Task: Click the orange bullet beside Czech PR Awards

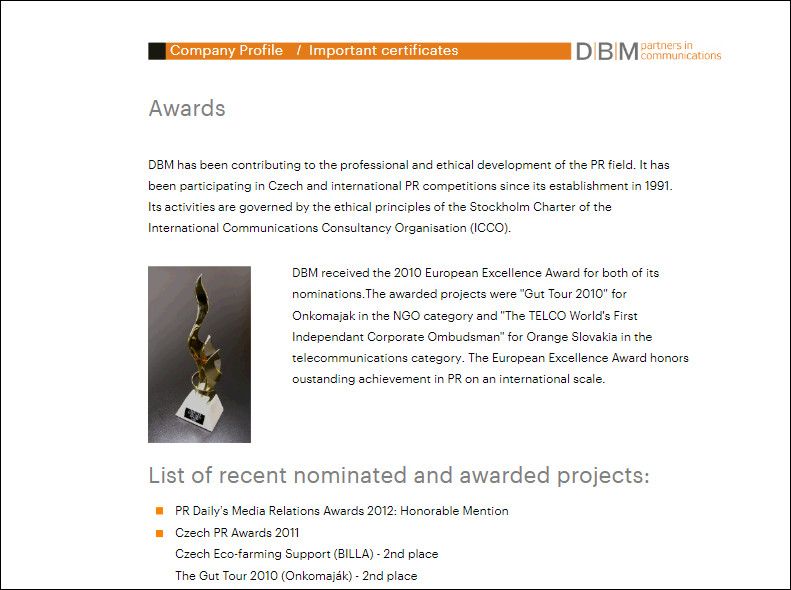Action: click(159, 533)
